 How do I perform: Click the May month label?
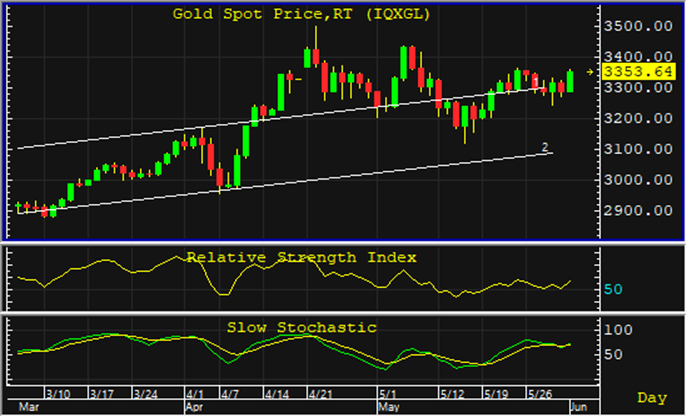(389, 407)
